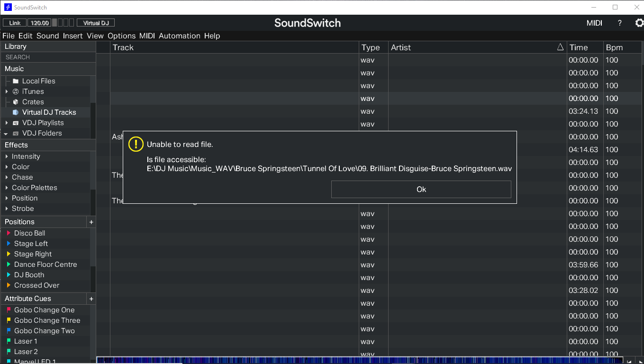Add a new position with plus icon
This screenshot has height=364, width=644.
91,222
